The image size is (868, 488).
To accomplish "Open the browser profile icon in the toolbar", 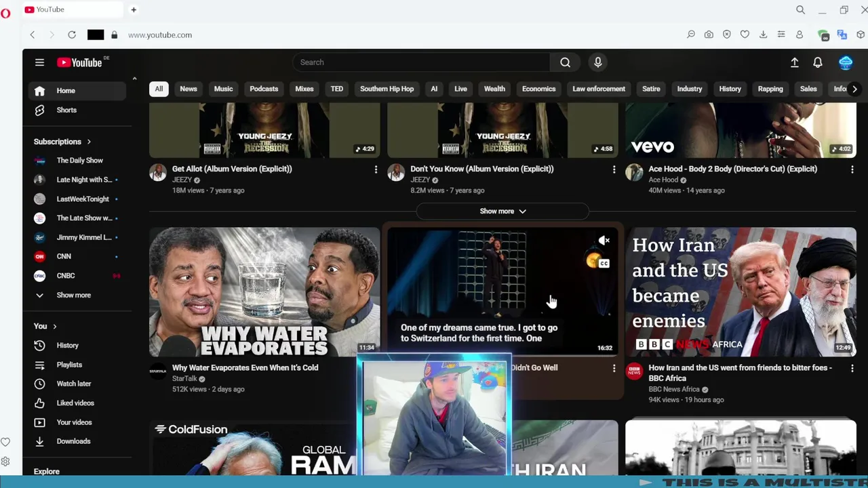I will pyautogui.click(x=800, y=35).
